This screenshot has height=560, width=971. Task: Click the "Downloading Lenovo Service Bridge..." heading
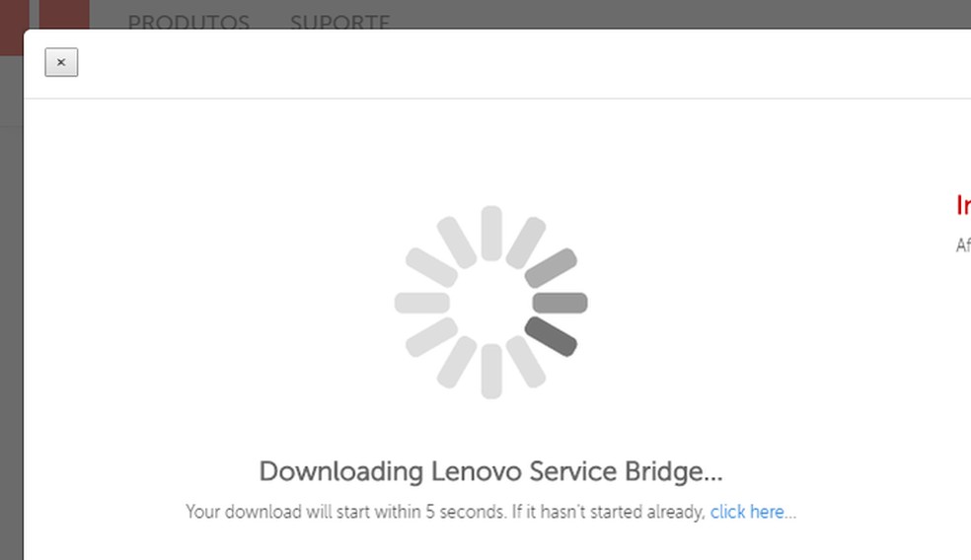coord(490,471)
